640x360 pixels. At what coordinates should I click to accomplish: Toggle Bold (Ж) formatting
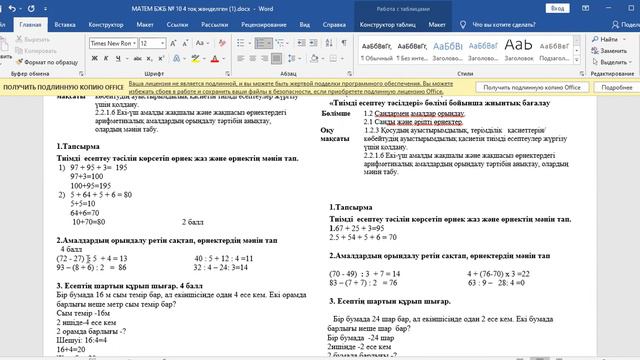(94, 59)
